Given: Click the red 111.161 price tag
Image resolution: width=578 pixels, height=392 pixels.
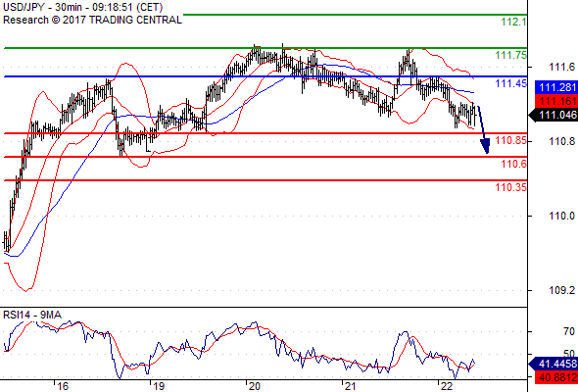Looking at the screenshot, I should 556,101.
